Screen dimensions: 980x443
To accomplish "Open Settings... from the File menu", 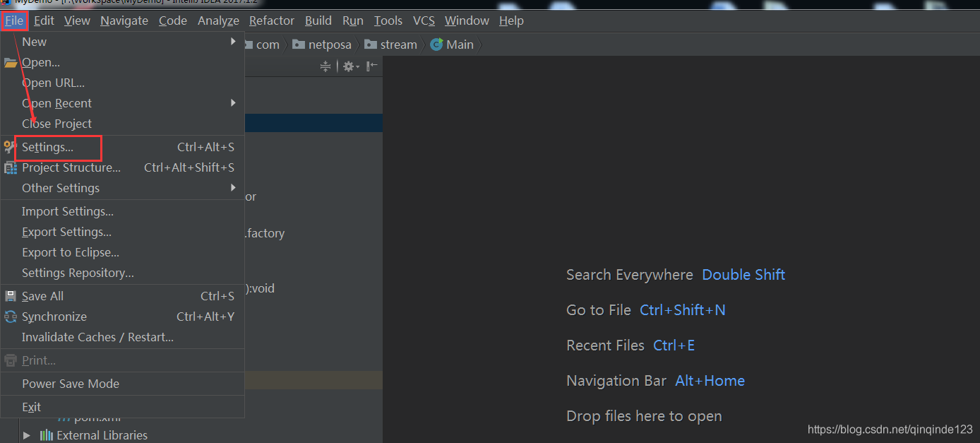I will coord(122,147).
